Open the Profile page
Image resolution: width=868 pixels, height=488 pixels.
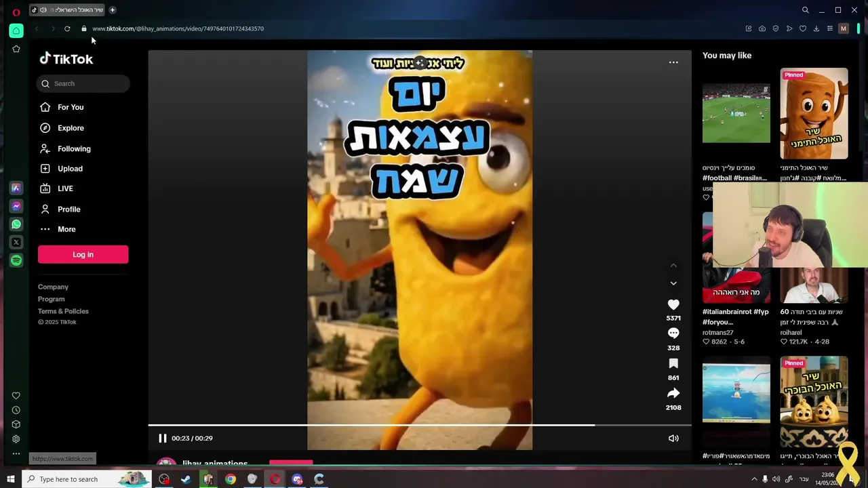(x=68, y=209)
